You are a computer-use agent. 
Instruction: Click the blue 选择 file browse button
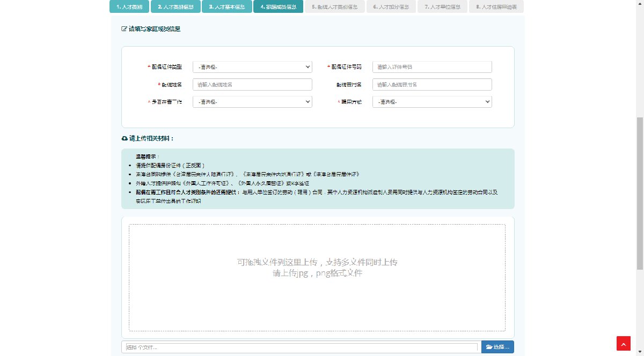pos(497,347)
